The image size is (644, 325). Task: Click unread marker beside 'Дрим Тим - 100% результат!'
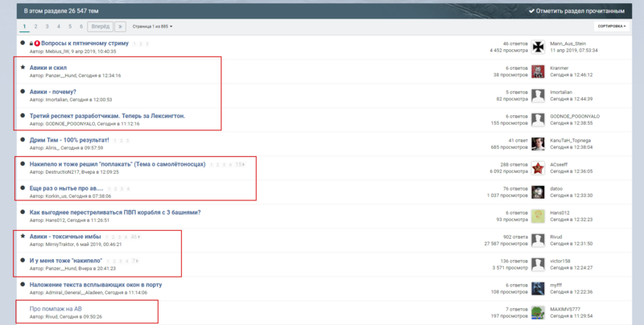23,140
